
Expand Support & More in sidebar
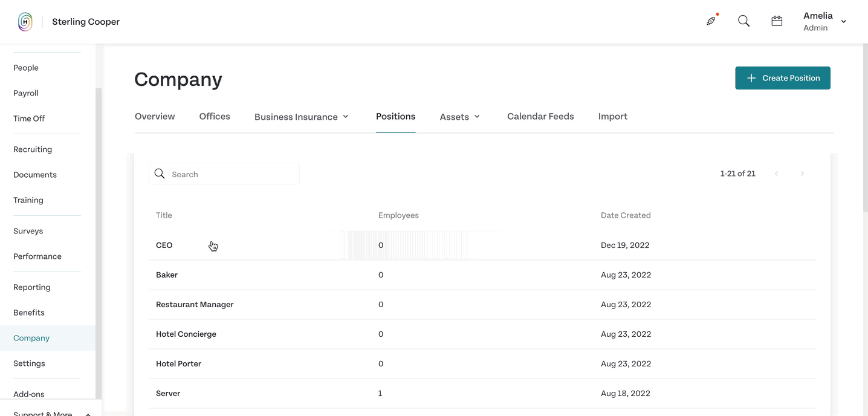pyautogui.click(x=52, y=412)
